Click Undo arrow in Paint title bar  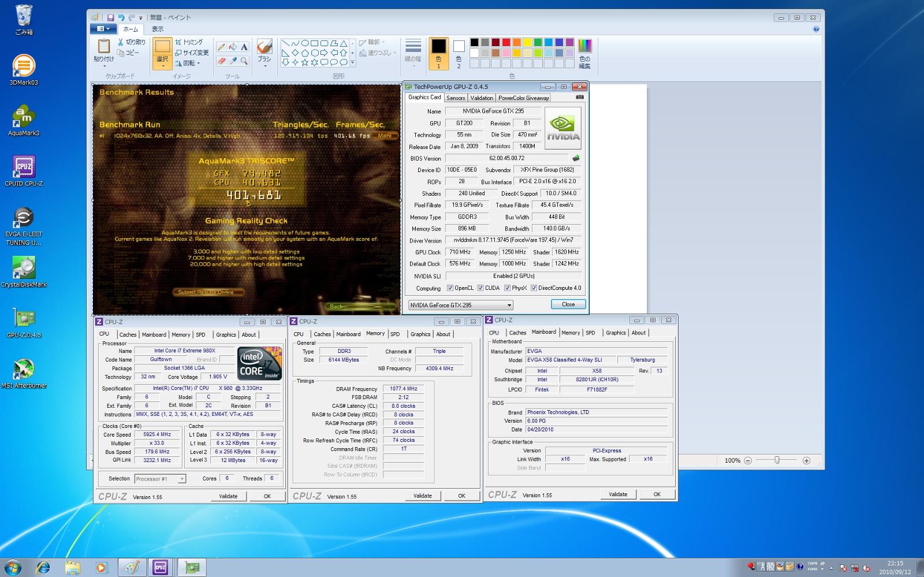(x=121, y=17)
